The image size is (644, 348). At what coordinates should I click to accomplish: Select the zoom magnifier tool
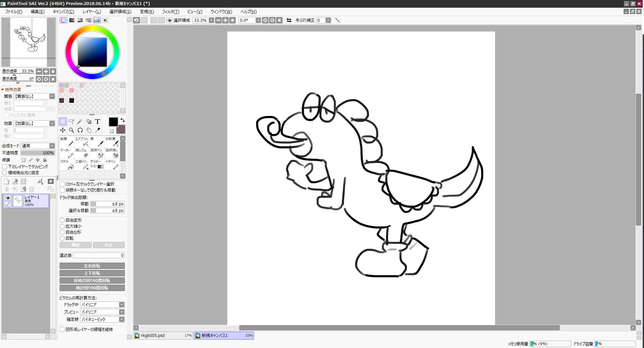point(71,130)
